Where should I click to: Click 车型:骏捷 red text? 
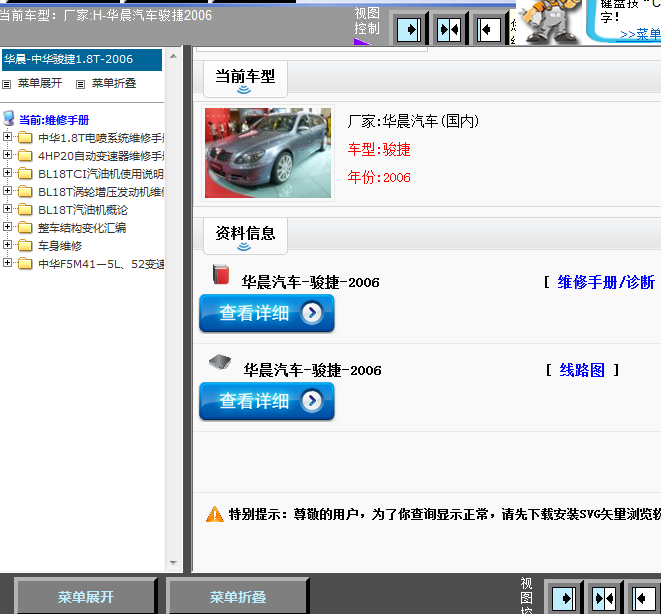coord(379,150)
